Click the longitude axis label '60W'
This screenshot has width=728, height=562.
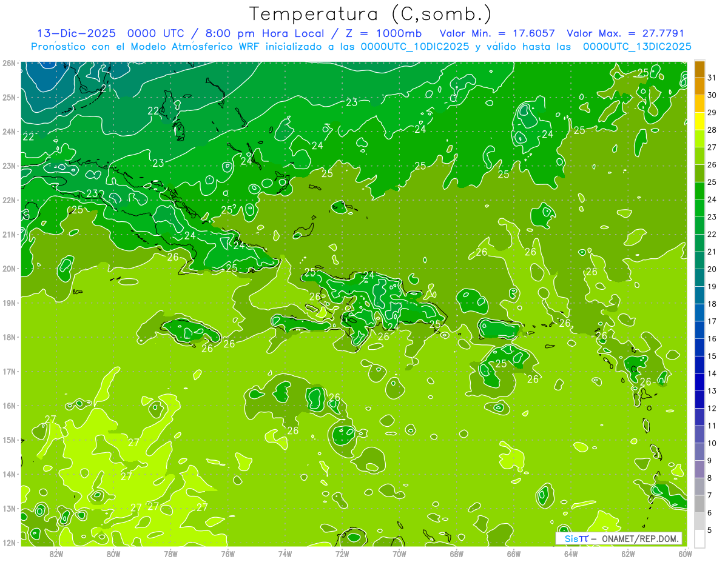685,554
